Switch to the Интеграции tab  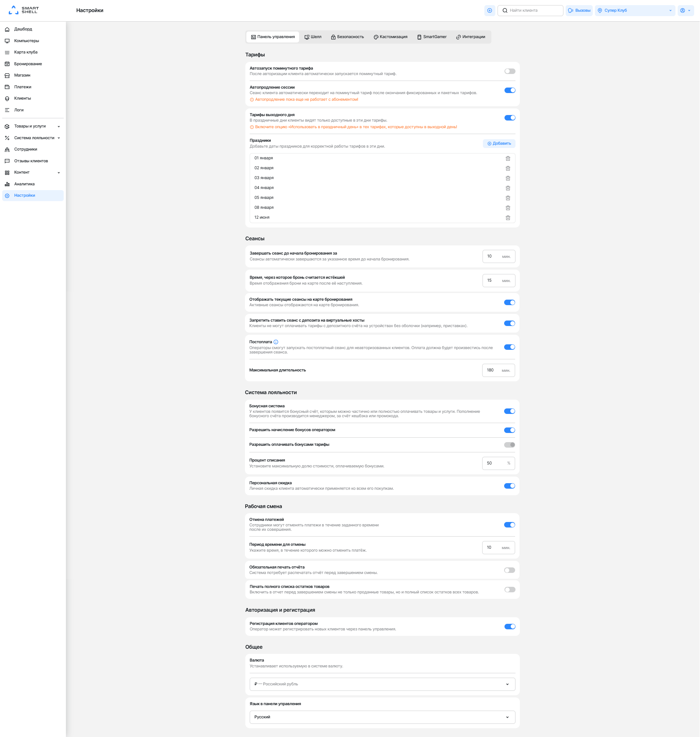(x=470, y=37)
